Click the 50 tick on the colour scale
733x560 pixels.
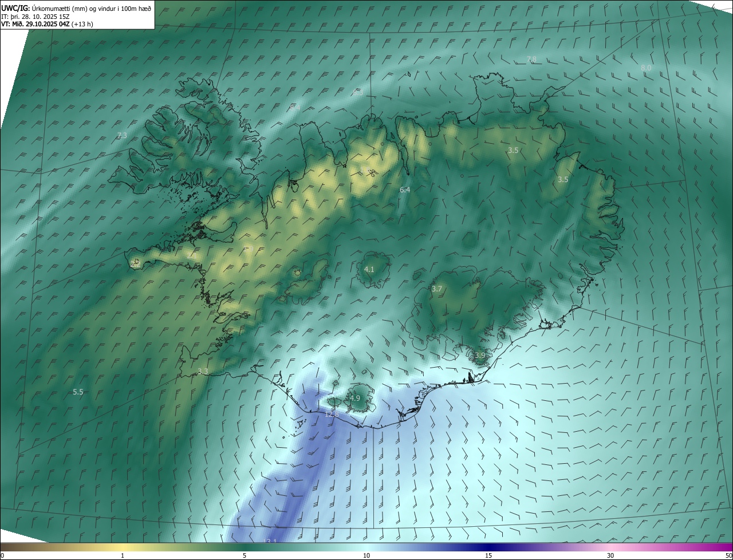[x=729, y=555]
